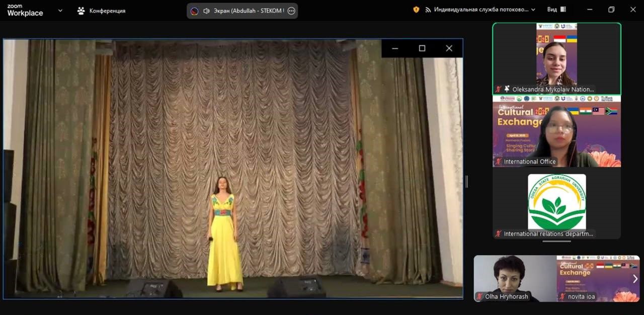
Task: Minimize the Zoom meeting window
Action: [589, 10]
